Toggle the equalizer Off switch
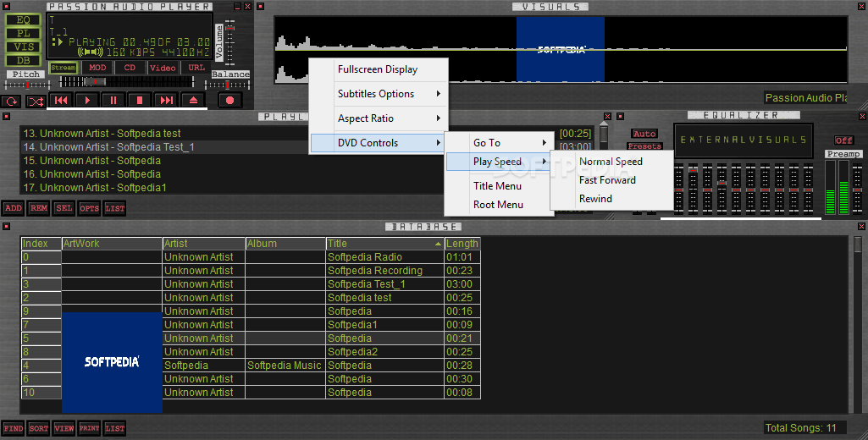Viewport: 868px width, 440px height. pyautogui.click(x=843, y=140)
